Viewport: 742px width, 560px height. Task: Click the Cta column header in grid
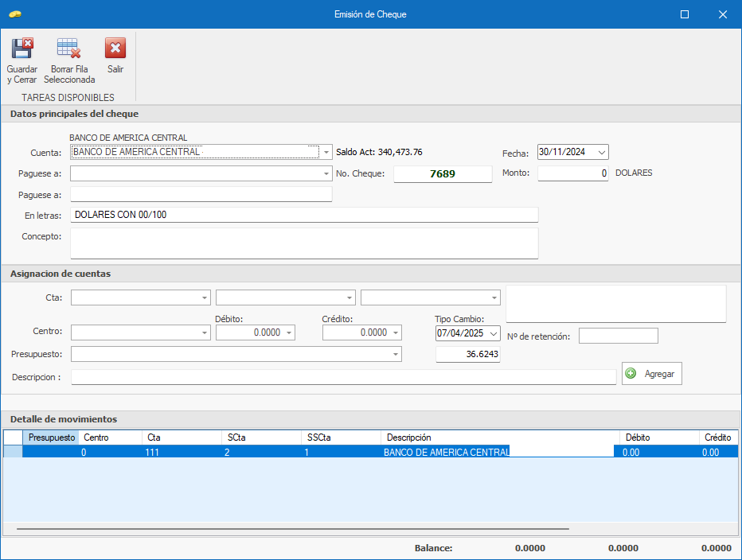point(182,437)
